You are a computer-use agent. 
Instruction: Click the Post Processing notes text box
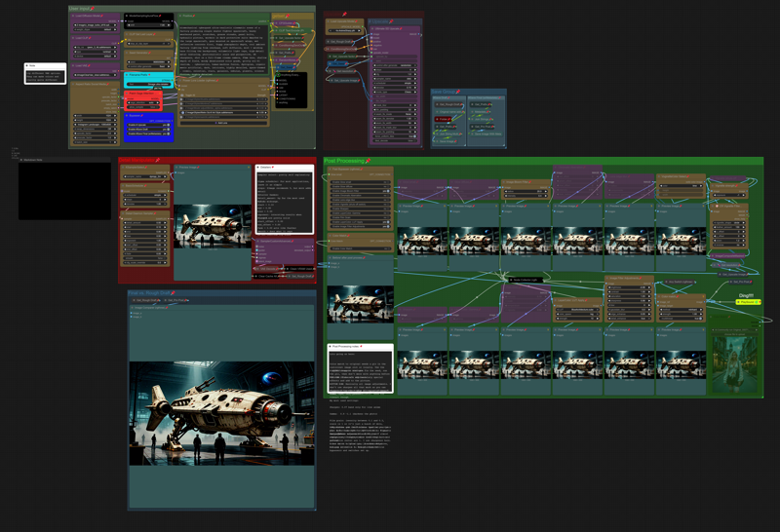[360, 371]
